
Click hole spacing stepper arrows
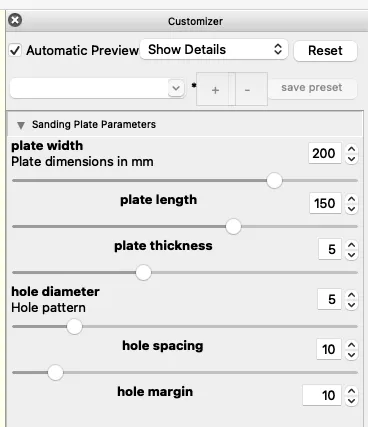pyautogui.click(x=351, y=349)
